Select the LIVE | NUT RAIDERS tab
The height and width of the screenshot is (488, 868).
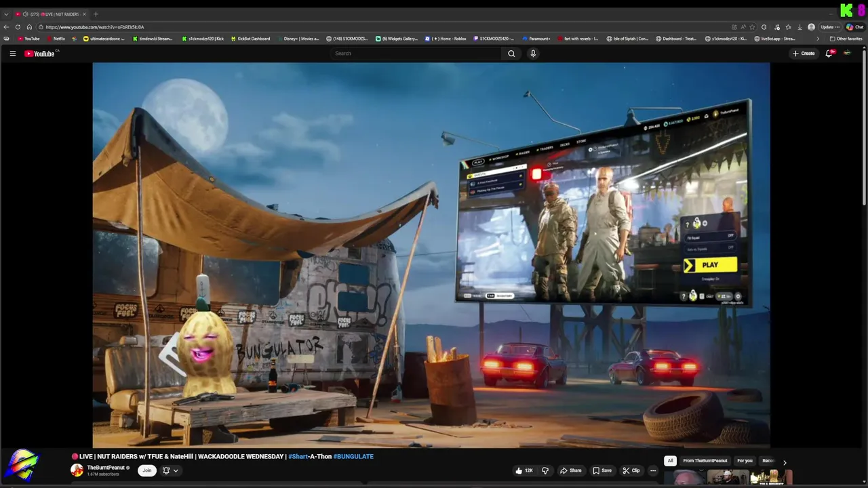[51, 14]
